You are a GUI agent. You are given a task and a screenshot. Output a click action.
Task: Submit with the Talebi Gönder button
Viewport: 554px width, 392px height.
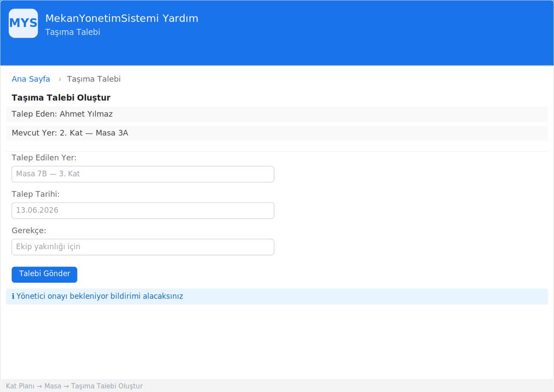coord(45,274)
